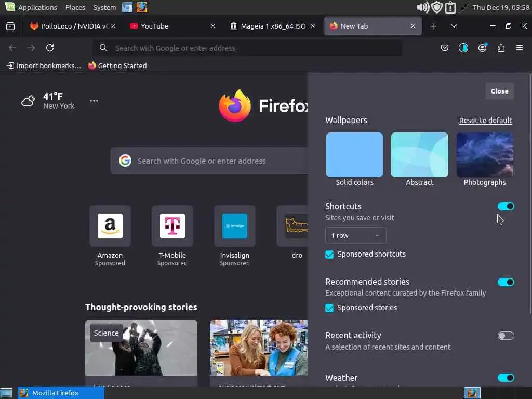Viewport: 532px width, 399px height.
Task: Open the weather widget three-dot menu
Action: click(x=94, y=101)
